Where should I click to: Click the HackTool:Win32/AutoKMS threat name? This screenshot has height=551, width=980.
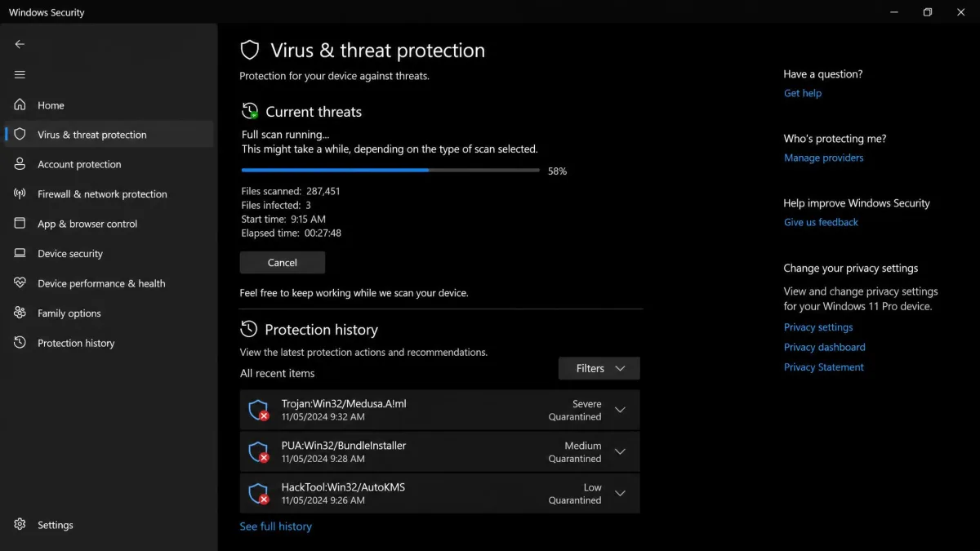[x=343, y=487]
